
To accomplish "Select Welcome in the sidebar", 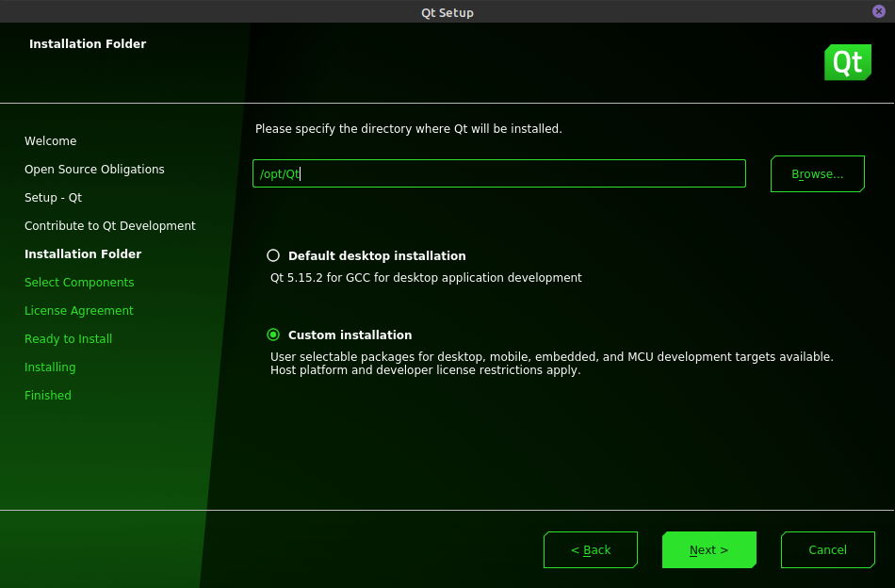I will coord(50,141).
